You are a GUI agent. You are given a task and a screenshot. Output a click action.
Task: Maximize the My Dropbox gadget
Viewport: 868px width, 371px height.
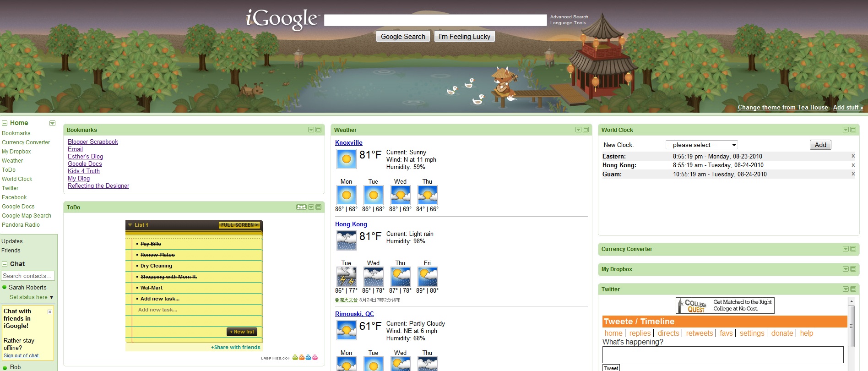(853, 269)
